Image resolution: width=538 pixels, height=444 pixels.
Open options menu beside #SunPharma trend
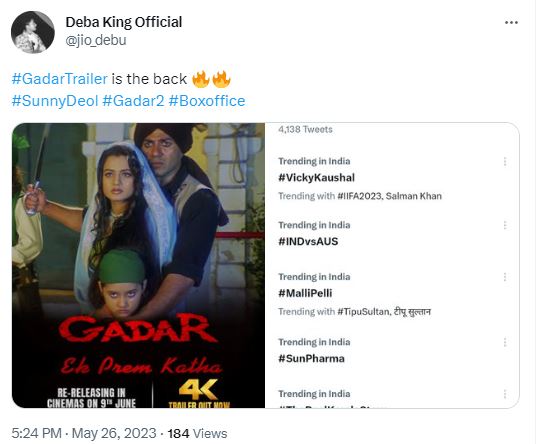505,342
